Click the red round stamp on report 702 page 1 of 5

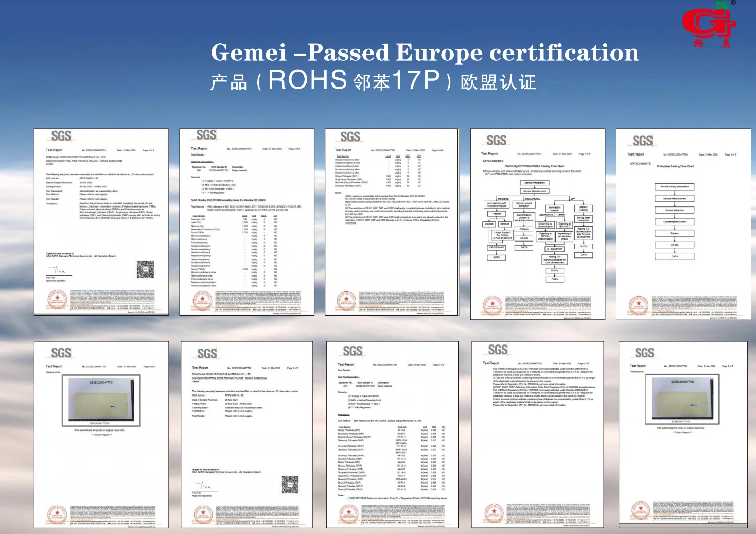click(x=203, y=514)
